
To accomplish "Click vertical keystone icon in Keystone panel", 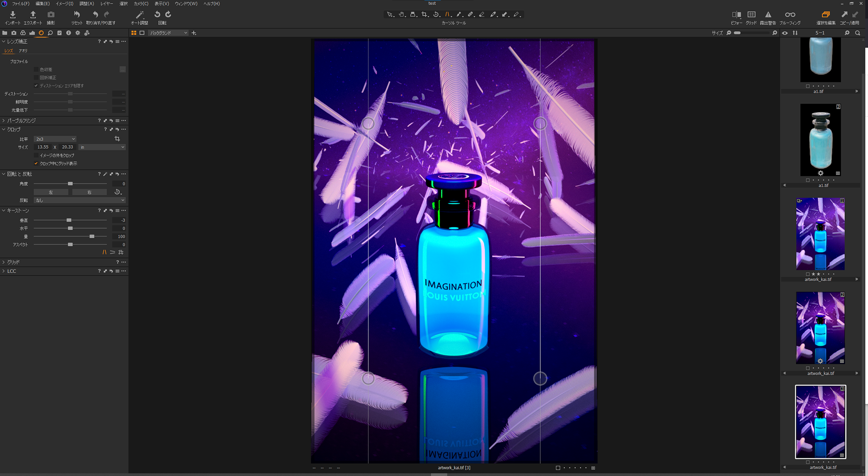I will tap(104, 252).
